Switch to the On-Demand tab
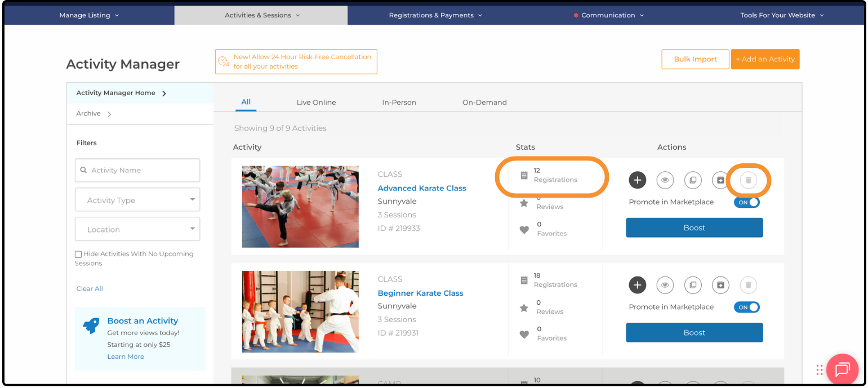Image resolution: width=868 pixels, height=388 pixels. [x=484, y=102]
